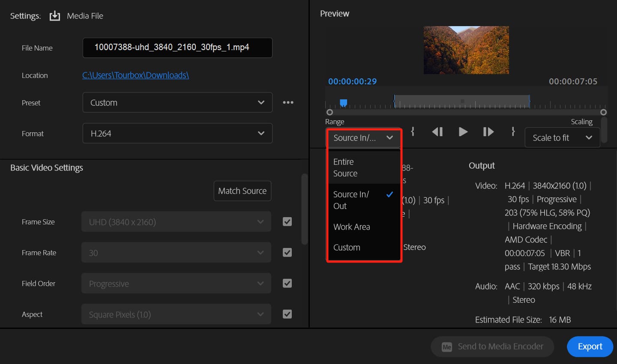Select Source In/Out range option

364,200
